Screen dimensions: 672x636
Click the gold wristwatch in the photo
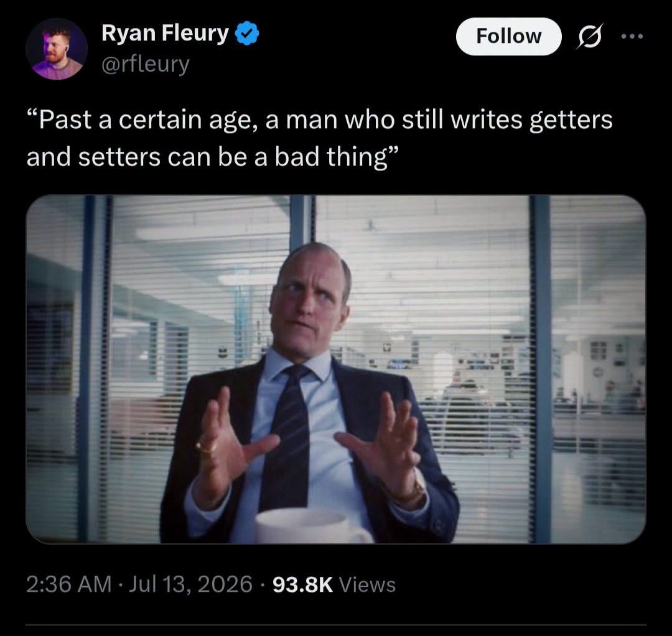[x=413, y=488]
